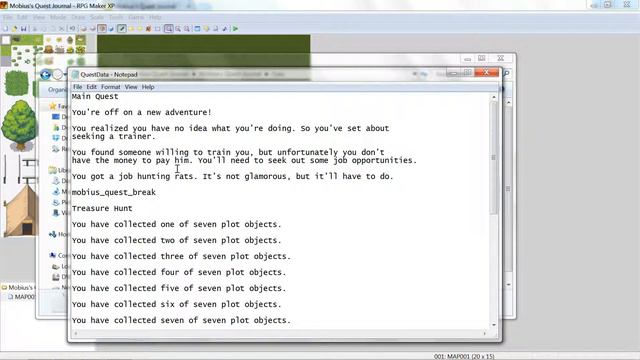Open Notepad File menu

click(x=78, y=87)
